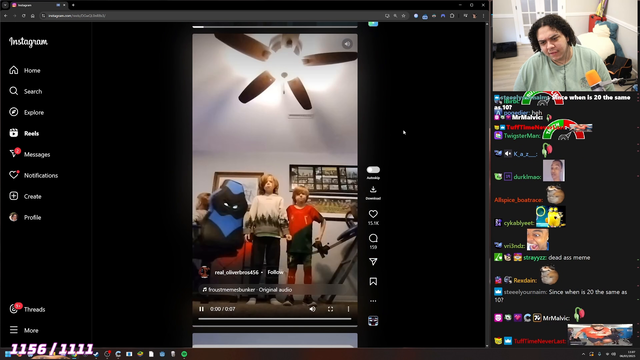Pause the reel playback
The width and height of the screenshot is (640, 360).
coord(201,309)
